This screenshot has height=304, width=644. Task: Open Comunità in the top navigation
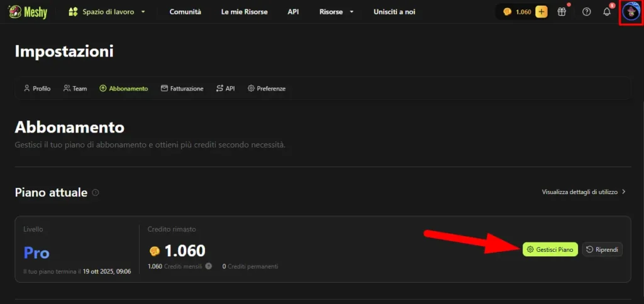point(186,12)
